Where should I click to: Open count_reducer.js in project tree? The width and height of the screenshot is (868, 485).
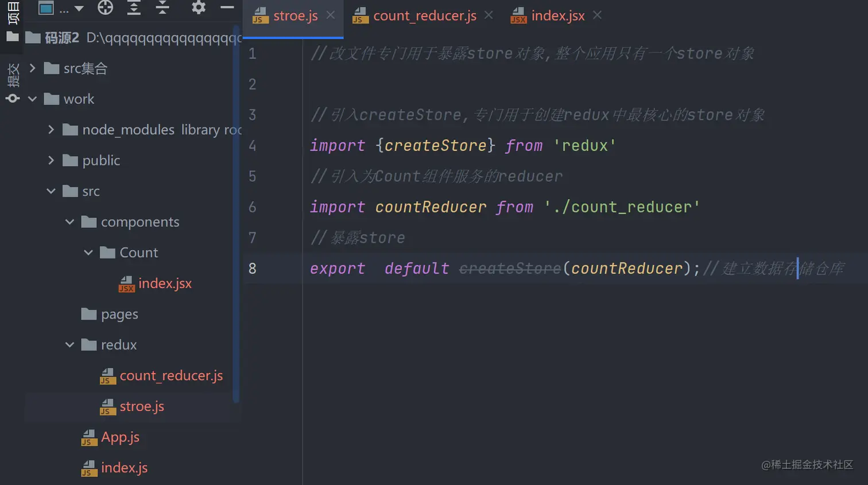point(171,376)
